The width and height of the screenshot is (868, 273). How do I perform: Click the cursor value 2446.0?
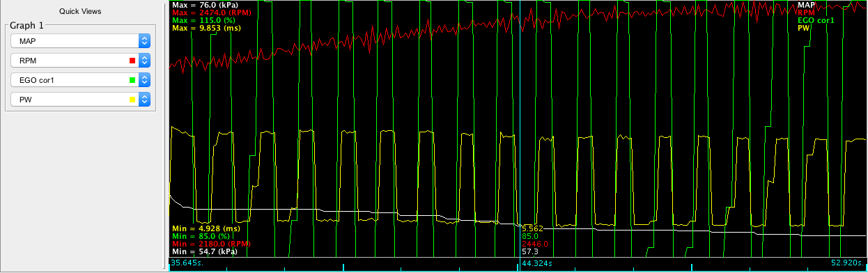pos(536,244)
